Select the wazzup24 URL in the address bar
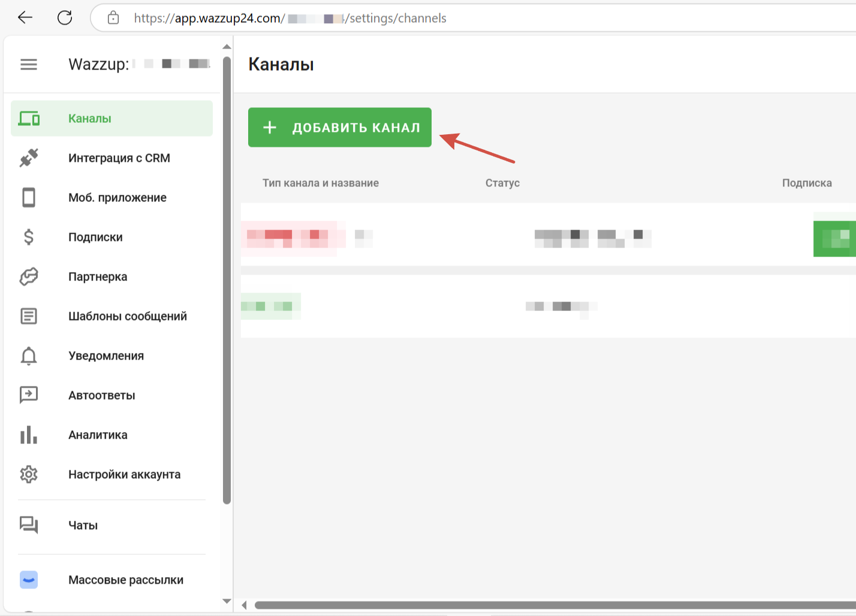Image resolution: width=856 pixels, height=616 pixels. pos(290,18)
